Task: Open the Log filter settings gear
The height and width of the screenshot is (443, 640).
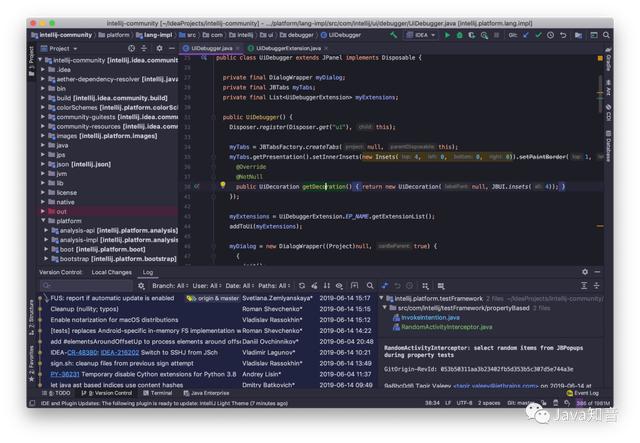Action: pos(141,286)
